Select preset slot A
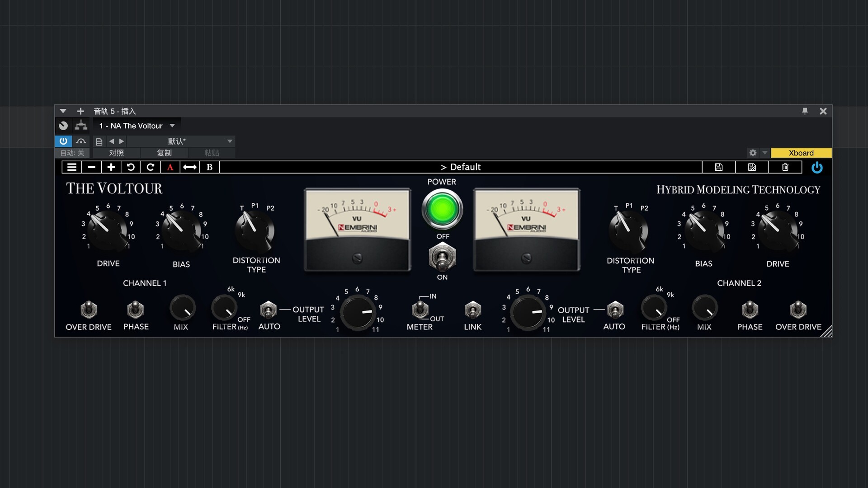The width and height of the screenshot is (868, 488). pyautogui.click(x=170, y=167)
